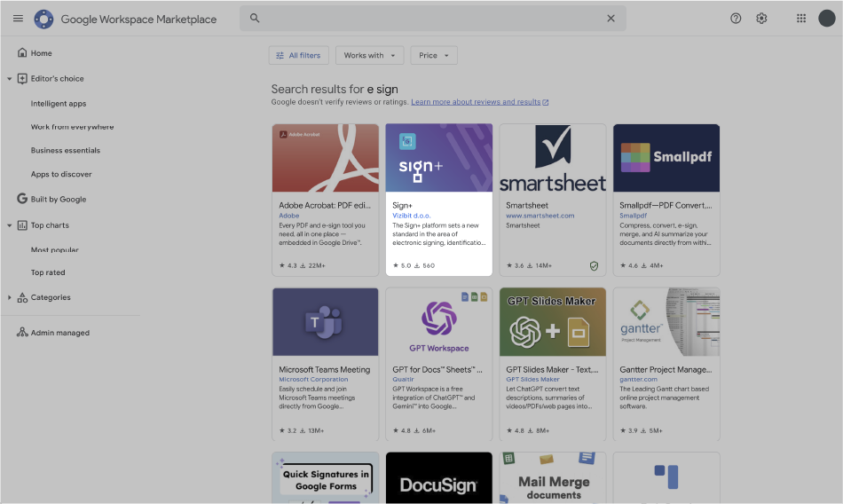Click the www.smartsheet.com link
Viewport: 843px width, 504px height.
[540, 216]
